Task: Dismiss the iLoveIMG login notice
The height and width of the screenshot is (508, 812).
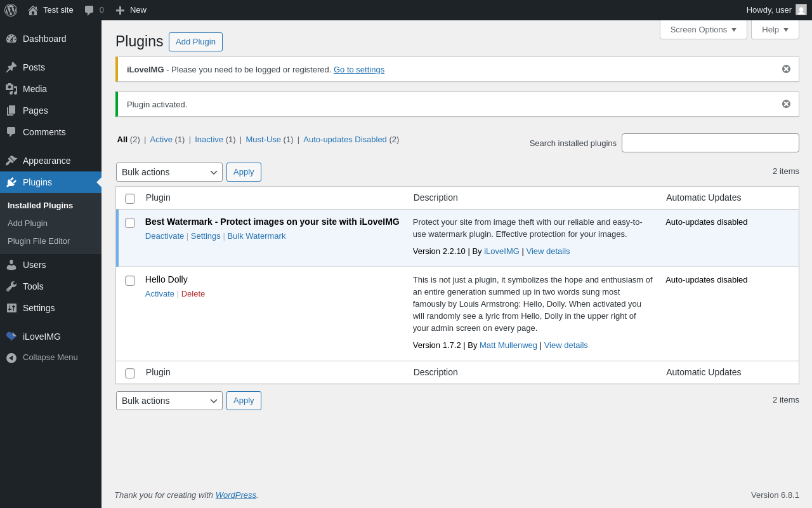Action: [x=786, y=69]
